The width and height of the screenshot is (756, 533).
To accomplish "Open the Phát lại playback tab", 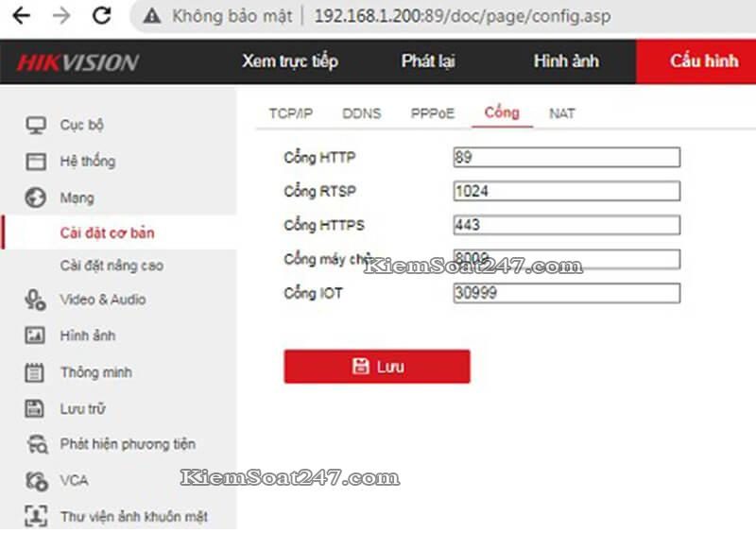I will [x=428, y=61].
